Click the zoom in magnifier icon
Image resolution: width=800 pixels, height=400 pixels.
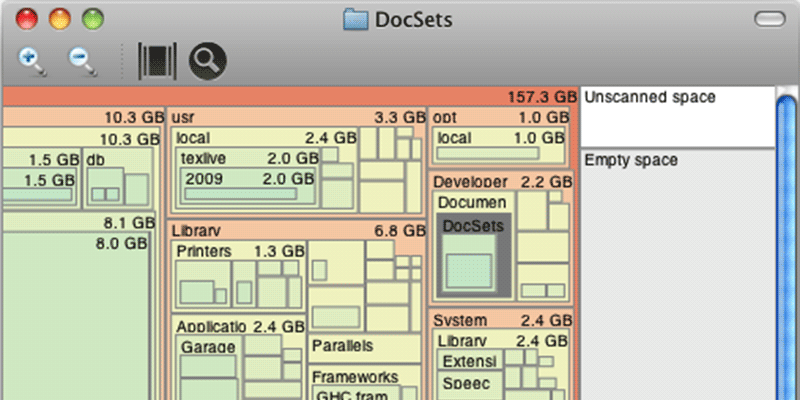click(x=32, y=61)
